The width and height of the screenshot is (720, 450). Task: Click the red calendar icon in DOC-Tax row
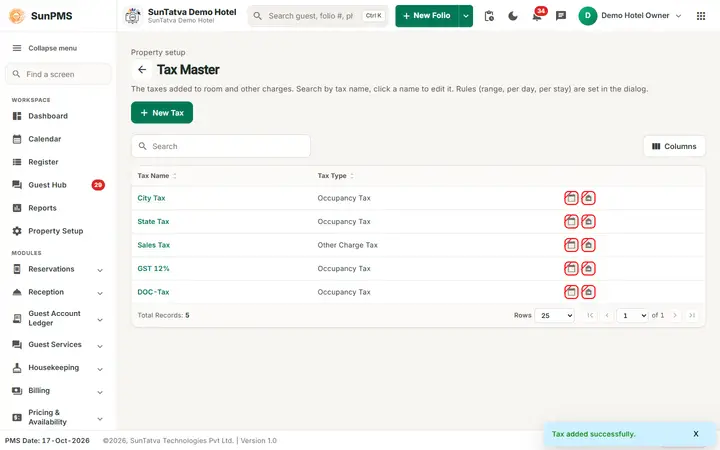[571, 292]
